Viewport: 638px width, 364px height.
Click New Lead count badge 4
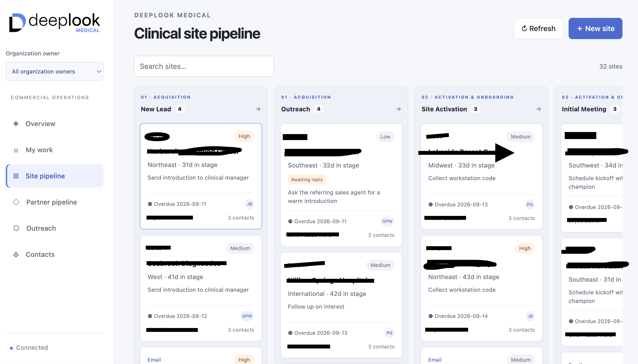pos(180,109)
